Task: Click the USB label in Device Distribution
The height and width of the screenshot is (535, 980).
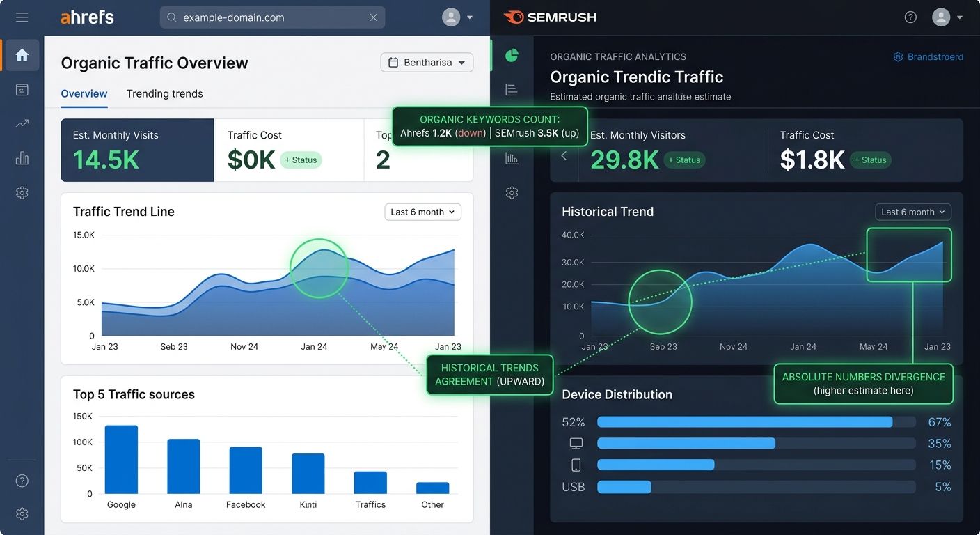Action: tap(574, 487)
